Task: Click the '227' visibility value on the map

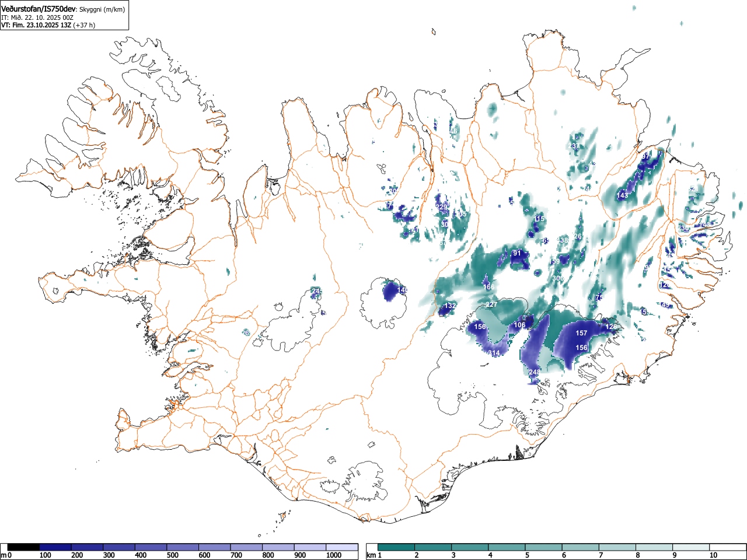Action: point(492,305)
